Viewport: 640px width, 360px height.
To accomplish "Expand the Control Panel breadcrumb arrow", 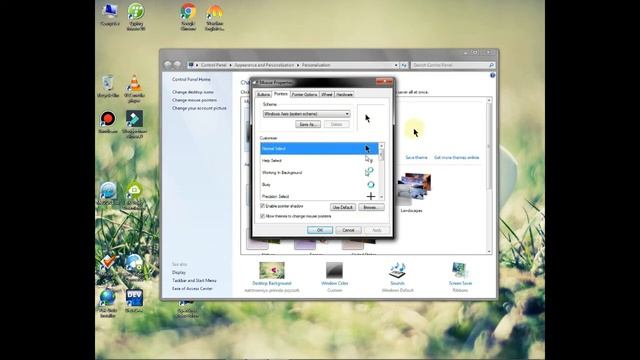I will (x=230, y=65).
